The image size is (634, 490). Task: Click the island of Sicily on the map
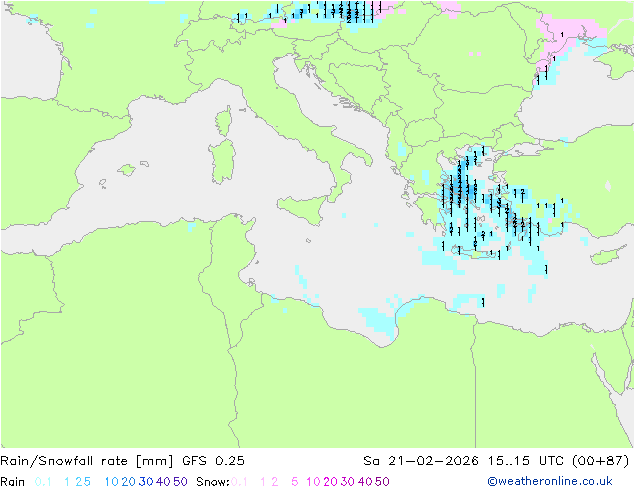coord(303,209)
